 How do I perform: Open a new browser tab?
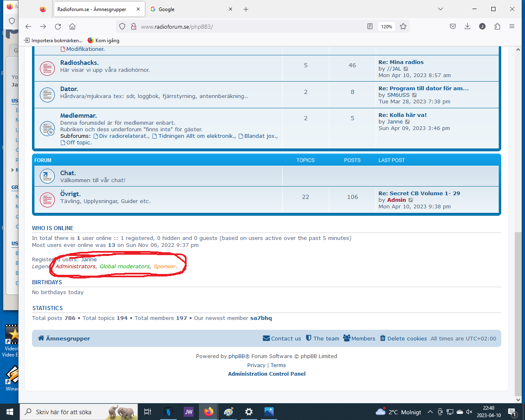(246, 9)
